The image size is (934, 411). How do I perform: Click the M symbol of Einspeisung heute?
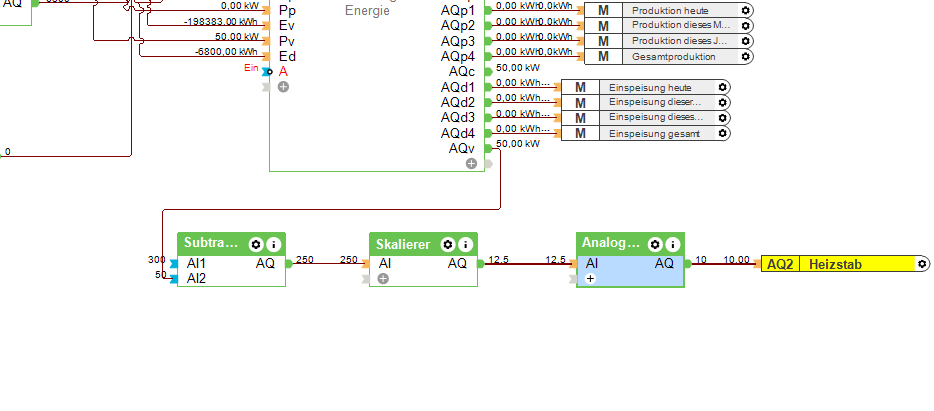tap(580, 87)
